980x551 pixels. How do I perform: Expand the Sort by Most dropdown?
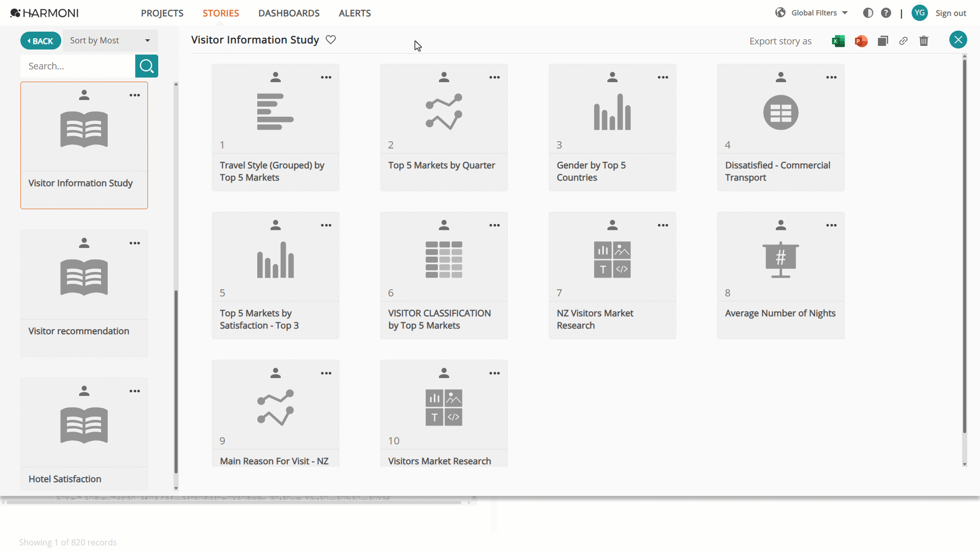pyautogui.click(x=110, y=40)
